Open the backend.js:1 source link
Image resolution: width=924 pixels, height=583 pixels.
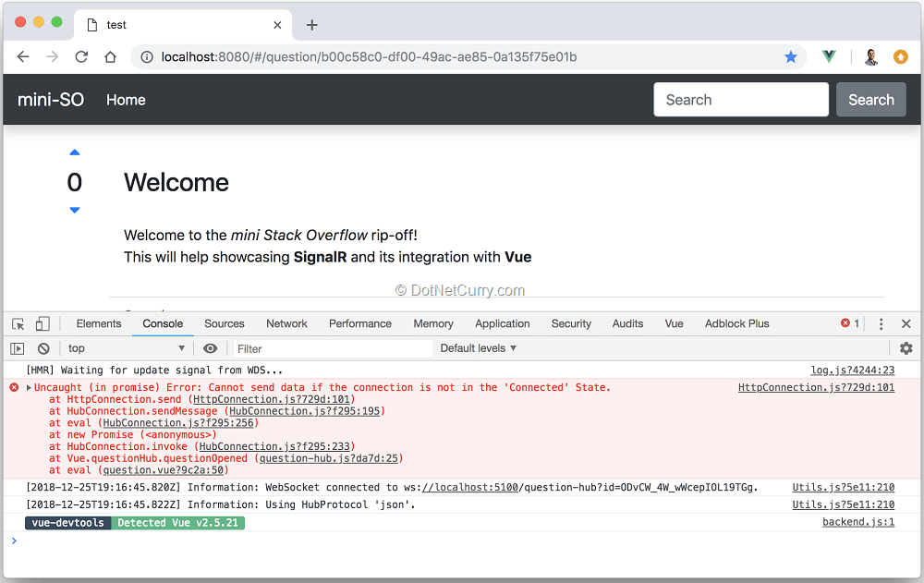(x=858, y=522)
